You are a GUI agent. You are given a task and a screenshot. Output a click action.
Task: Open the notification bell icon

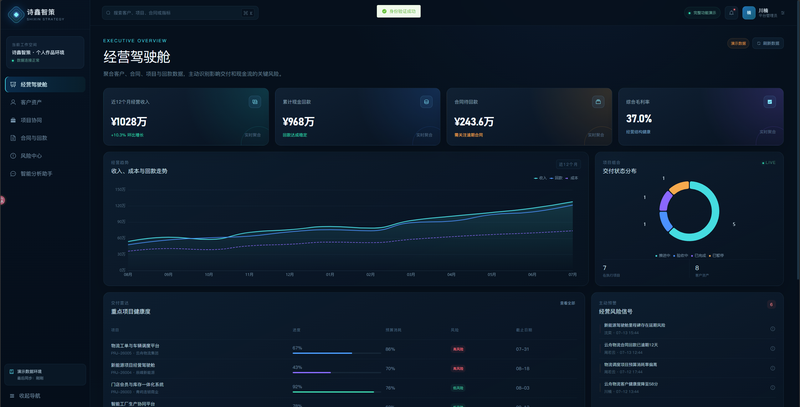point(731,13)
